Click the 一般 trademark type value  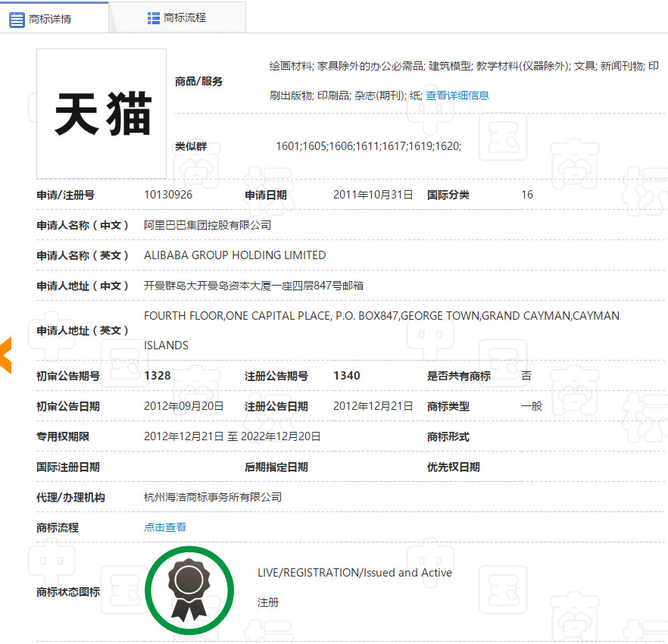tap(531, 406)
